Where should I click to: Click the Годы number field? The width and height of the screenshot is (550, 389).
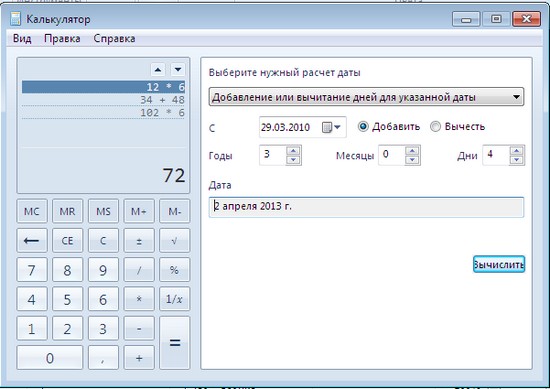tap(273, 155)
